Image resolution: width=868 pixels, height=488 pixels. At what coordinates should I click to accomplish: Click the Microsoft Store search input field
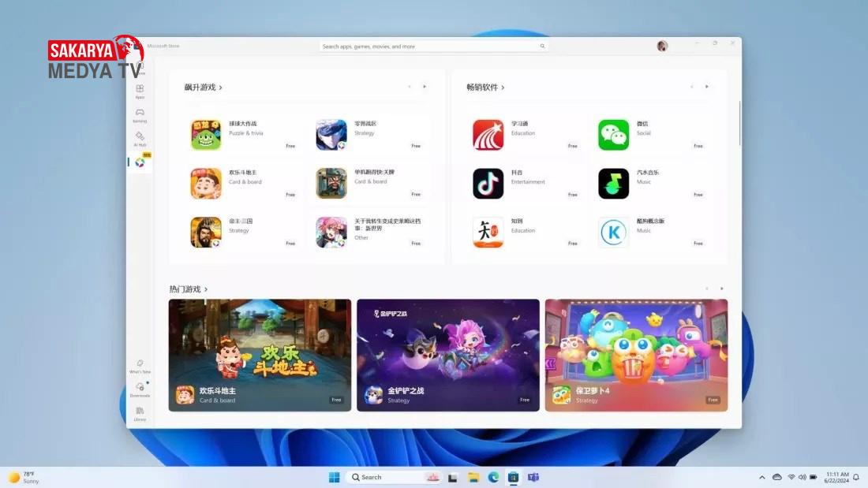[426, 47]
